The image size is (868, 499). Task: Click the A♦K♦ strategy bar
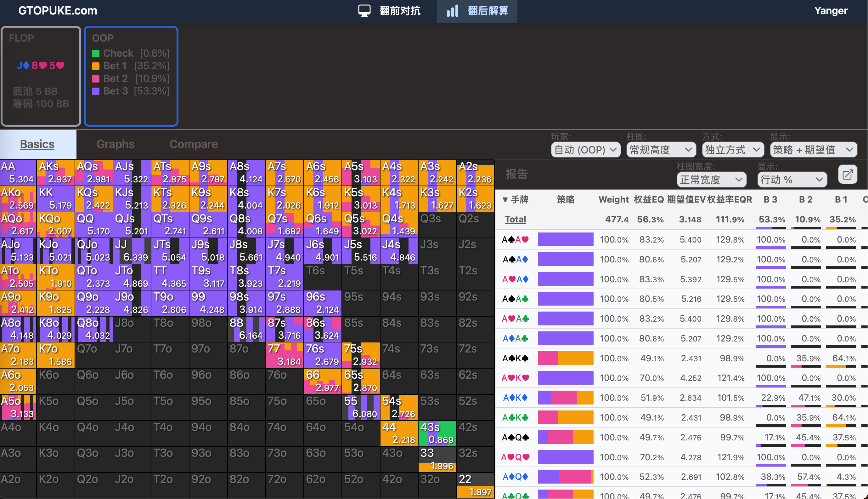click(x=566, y=398)
